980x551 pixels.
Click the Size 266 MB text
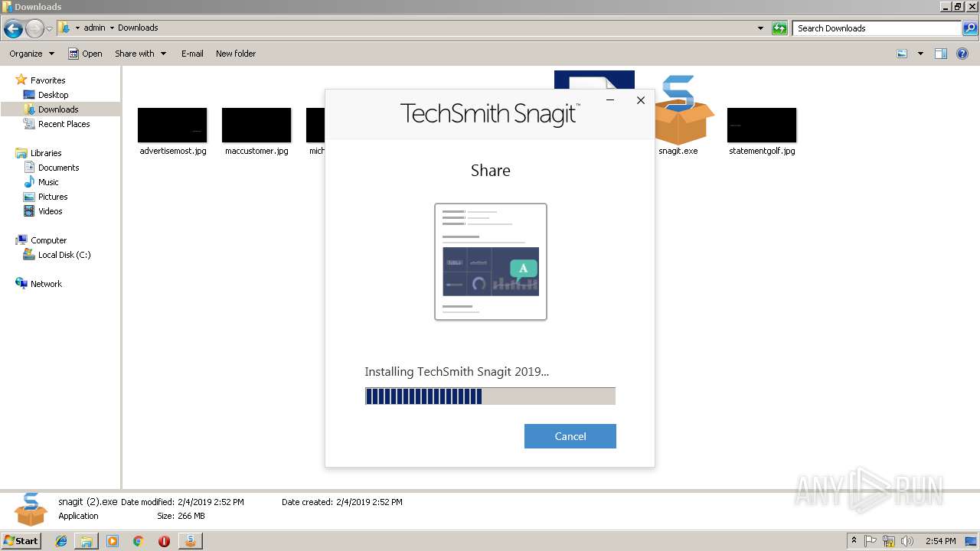coord(181,517)
